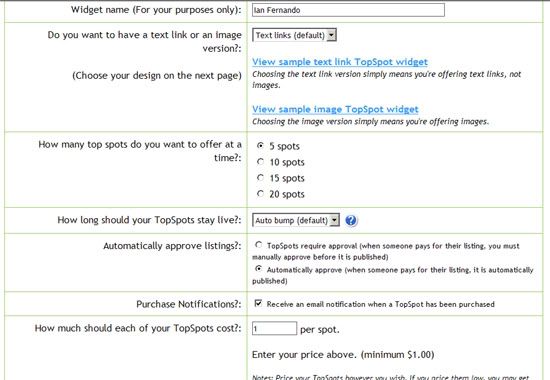Expand the Auto bump (default) dropdown
Viewport: 550px width, 380px height.
pyautogui.click(x=296, y=220)
